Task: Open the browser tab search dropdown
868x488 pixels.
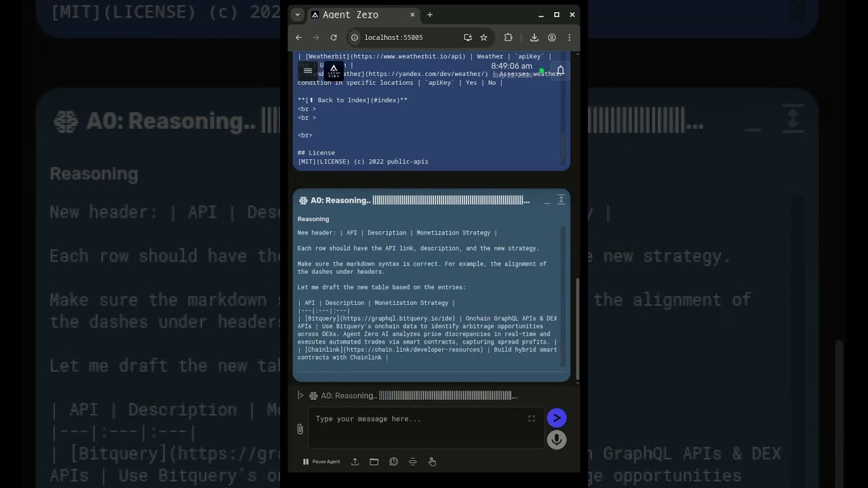Action: coord(297,15)
